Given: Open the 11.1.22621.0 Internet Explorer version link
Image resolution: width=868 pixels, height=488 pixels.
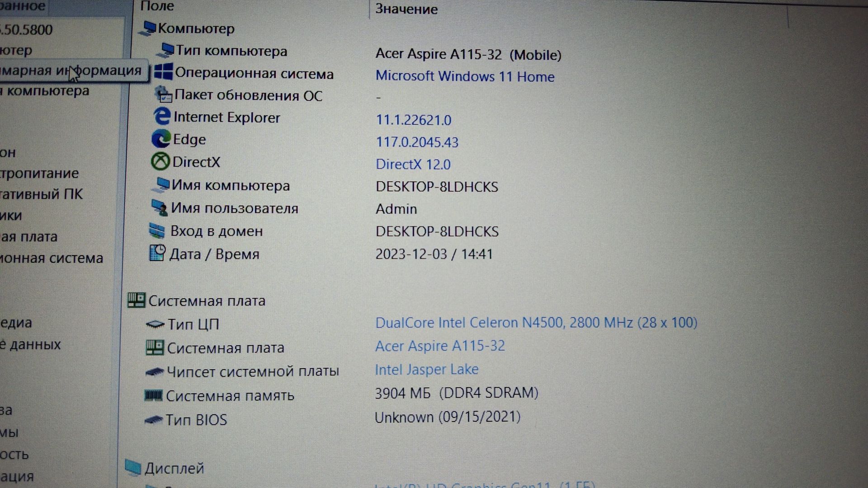Looking at the screenshot, I should pos(413,120).
